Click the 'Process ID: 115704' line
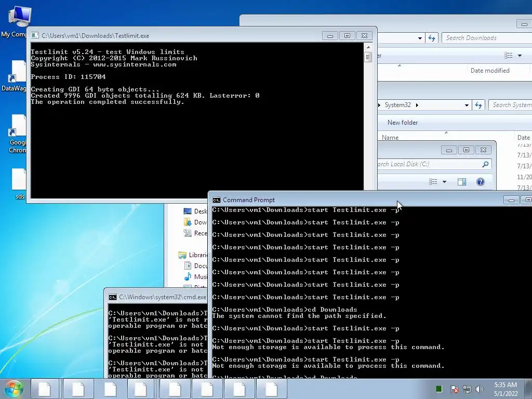The height and width of the screenshot is (399, 532). point(68,77)
